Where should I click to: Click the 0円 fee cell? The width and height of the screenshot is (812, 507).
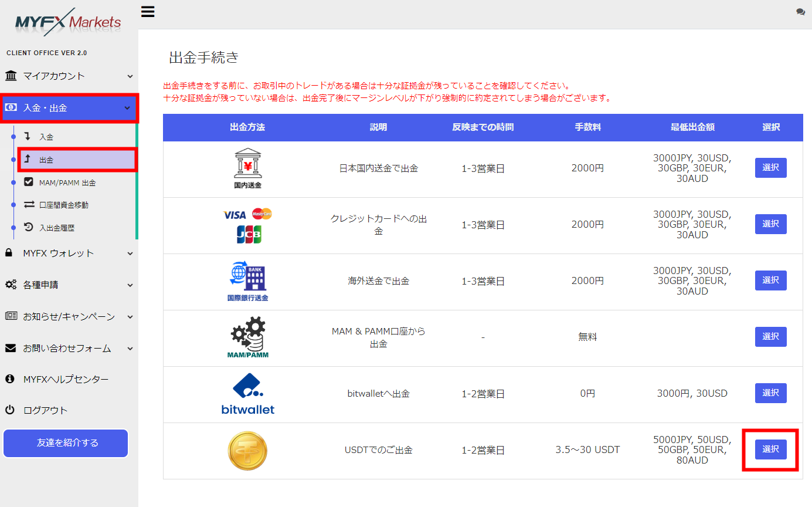[587, 394]
